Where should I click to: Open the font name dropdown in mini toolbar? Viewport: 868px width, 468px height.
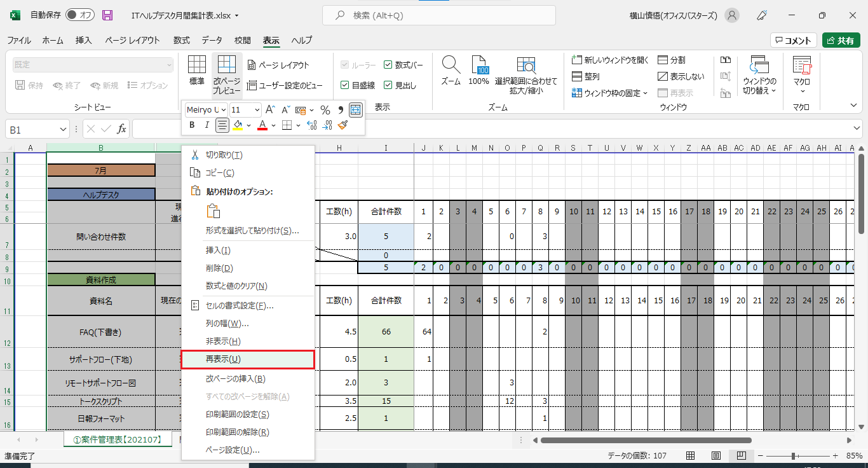[x=207, y=110]
